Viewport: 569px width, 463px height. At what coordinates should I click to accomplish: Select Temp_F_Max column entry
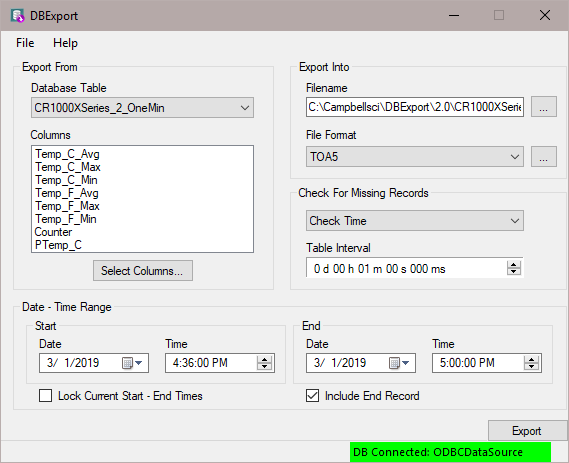tap(67, 206)
